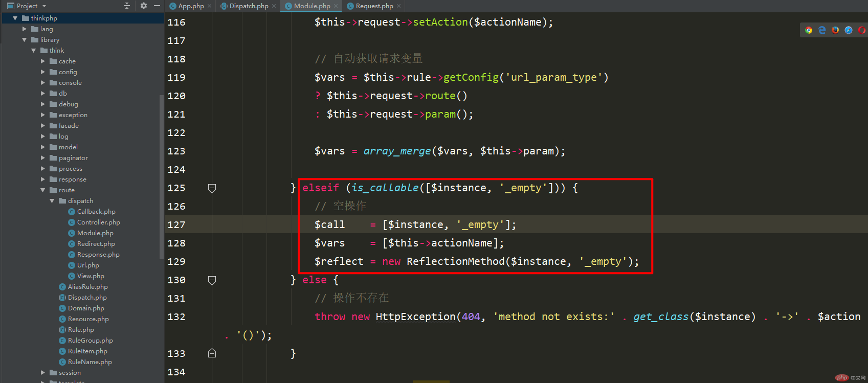The image size is (868, 383).
Task: Open RuleGroup.php file
Action: point(91,340)
